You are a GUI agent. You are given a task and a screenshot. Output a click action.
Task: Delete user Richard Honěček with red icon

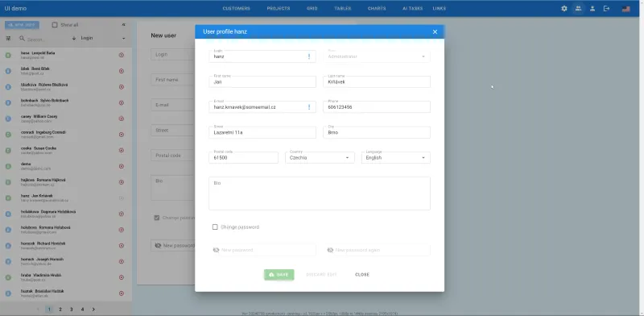pyautogui.click(x=122, y=246)
